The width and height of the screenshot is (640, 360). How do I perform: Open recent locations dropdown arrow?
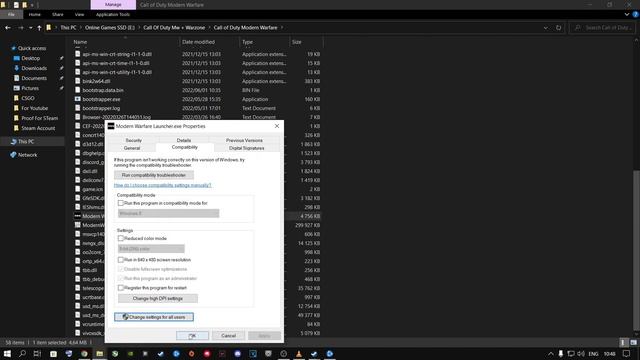[30, 28]
